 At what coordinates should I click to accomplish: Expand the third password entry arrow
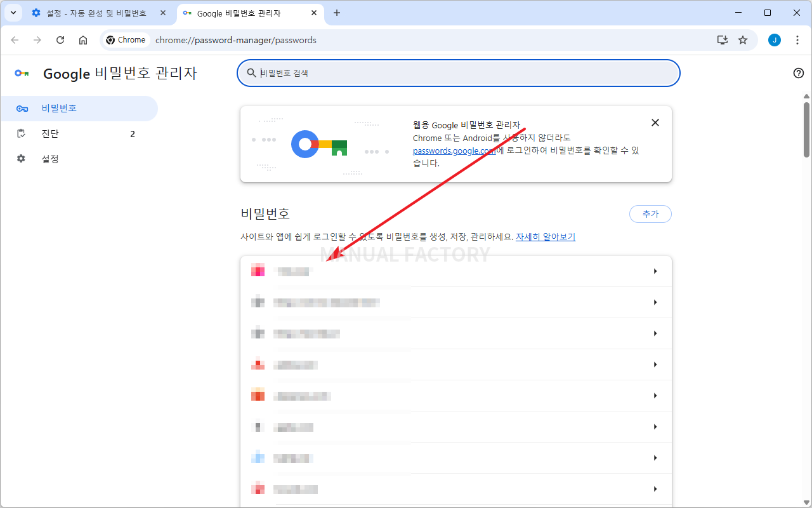pos(655,333)
